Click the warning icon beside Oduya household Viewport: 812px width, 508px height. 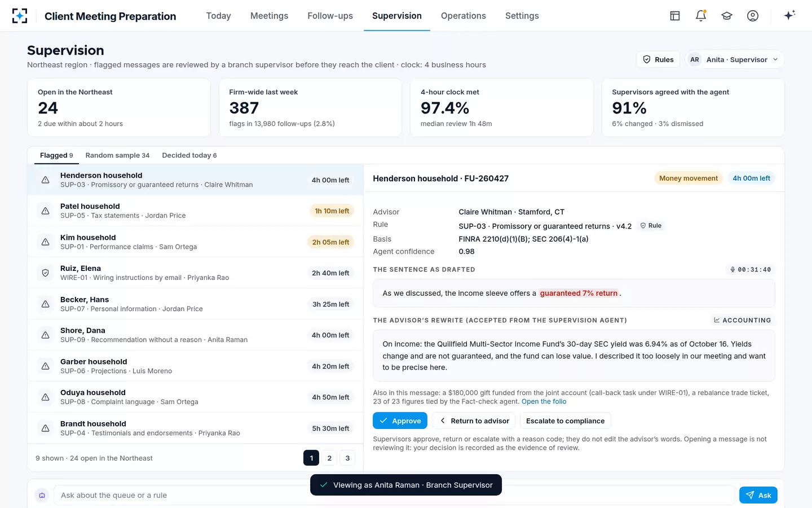pos(46,397)
